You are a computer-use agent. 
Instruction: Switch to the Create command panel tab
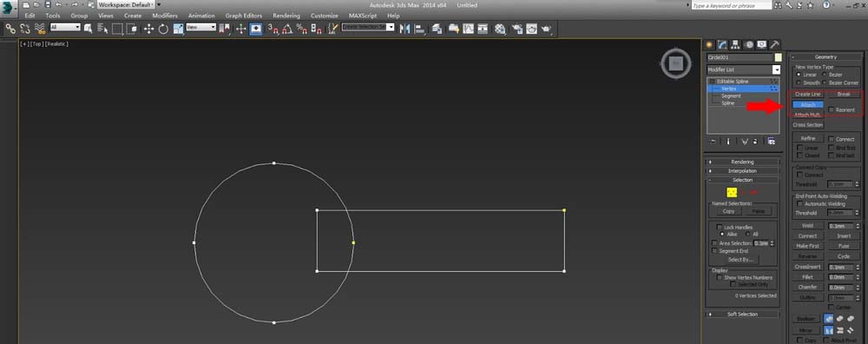(x=710, y=45)
